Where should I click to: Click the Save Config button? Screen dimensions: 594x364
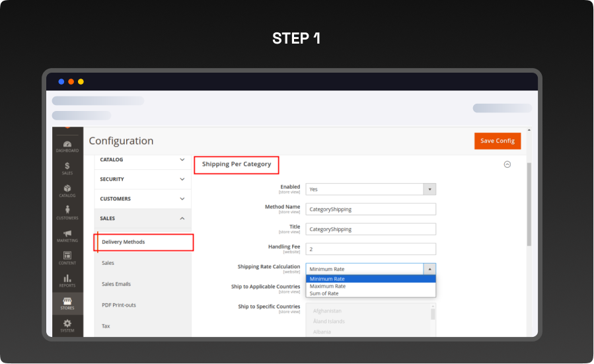point(497,141)
